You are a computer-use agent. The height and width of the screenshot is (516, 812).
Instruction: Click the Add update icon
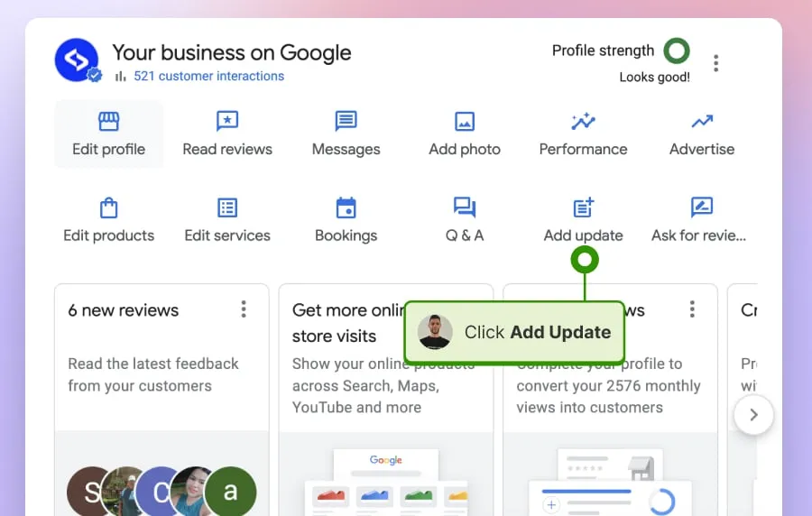(x=583, y=207)
